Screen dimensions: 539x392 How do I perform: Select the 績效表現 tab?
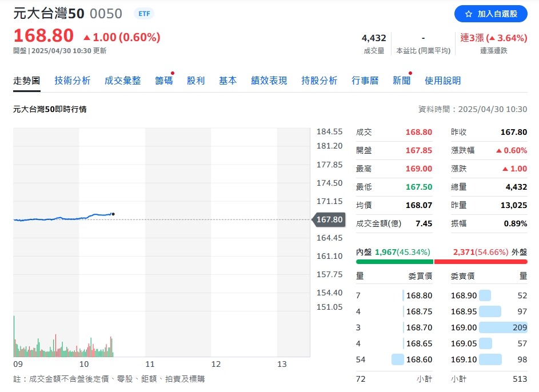268,81
